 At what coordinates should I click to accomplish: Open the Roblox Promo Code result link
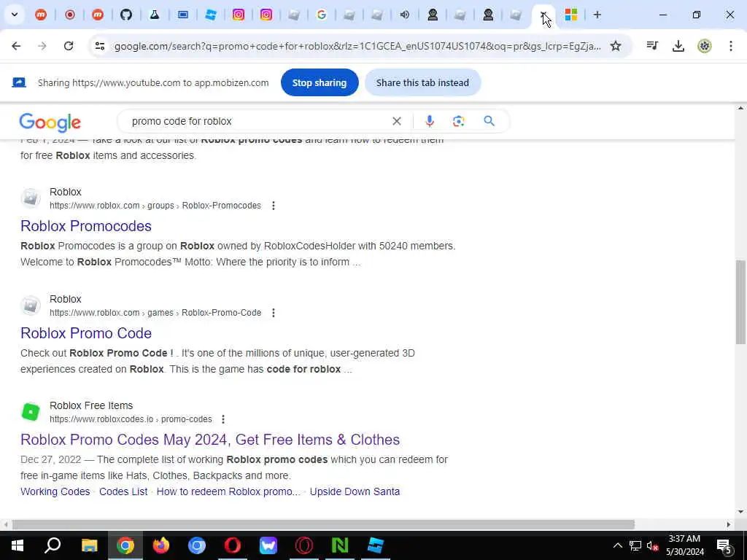pos(86,333)
